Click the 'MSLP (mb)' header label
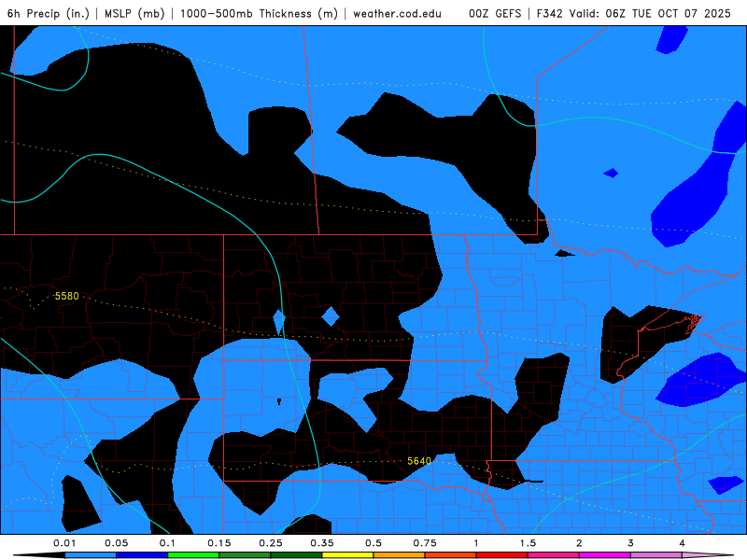Image resolution: width=747 pixels, height=560 pixels. pos(134,13)
